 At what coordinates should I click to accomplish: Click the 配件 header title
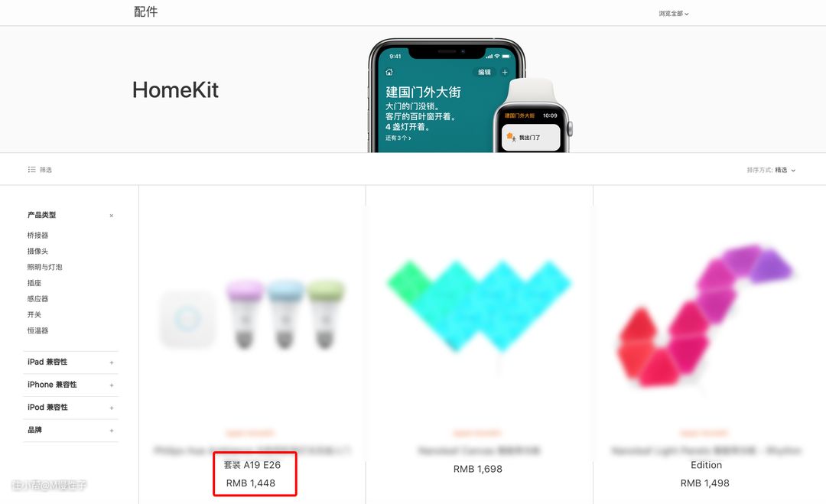click(146, 11)
